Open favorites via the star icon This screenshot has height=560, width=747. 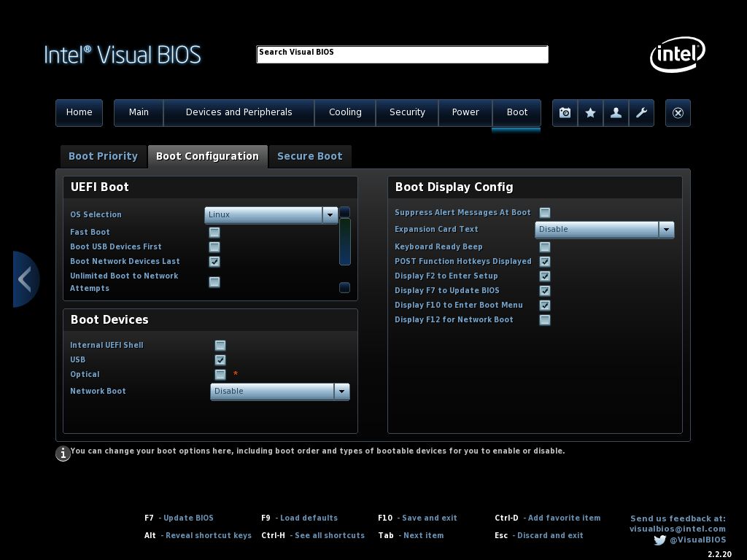click(590, 112)
